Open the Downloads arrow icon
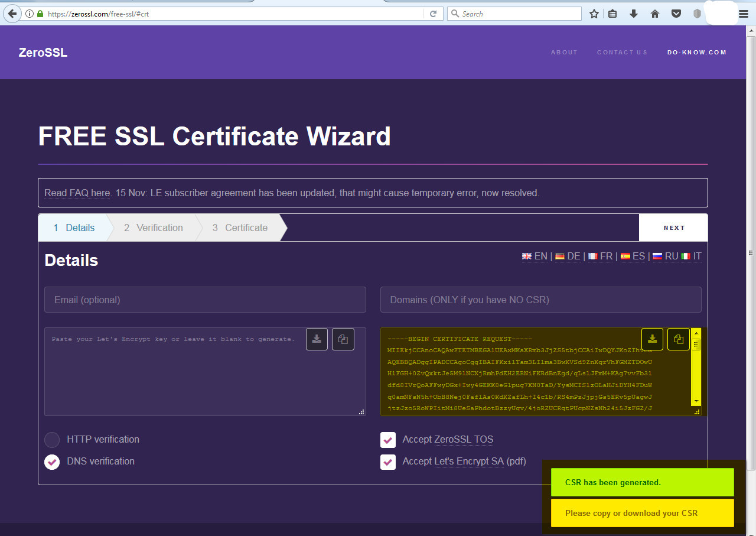756x536 pixels. 634,14
